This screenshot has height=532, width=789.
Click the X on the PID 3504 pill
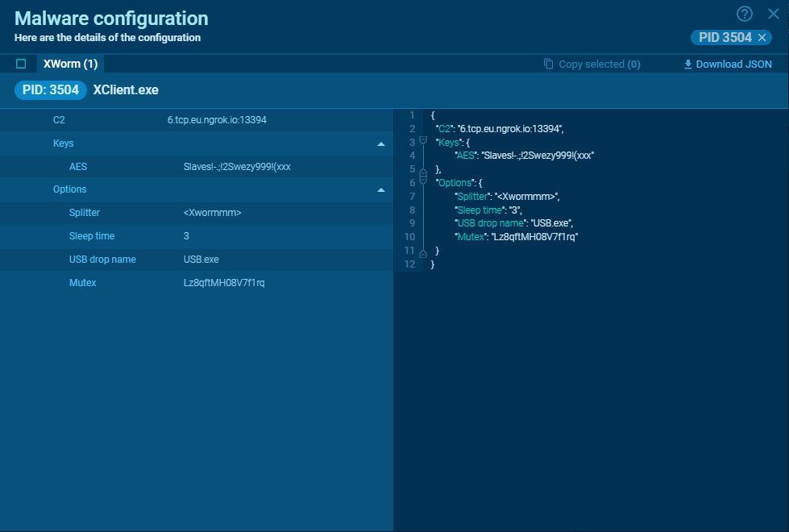761,37
